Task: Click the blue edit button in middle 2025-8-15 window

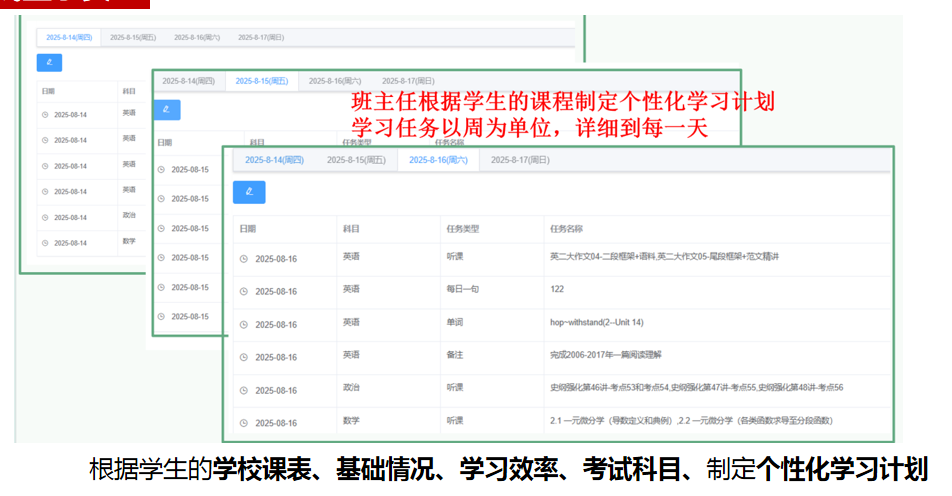Action: pyautogui.click(x=166, y=110)
